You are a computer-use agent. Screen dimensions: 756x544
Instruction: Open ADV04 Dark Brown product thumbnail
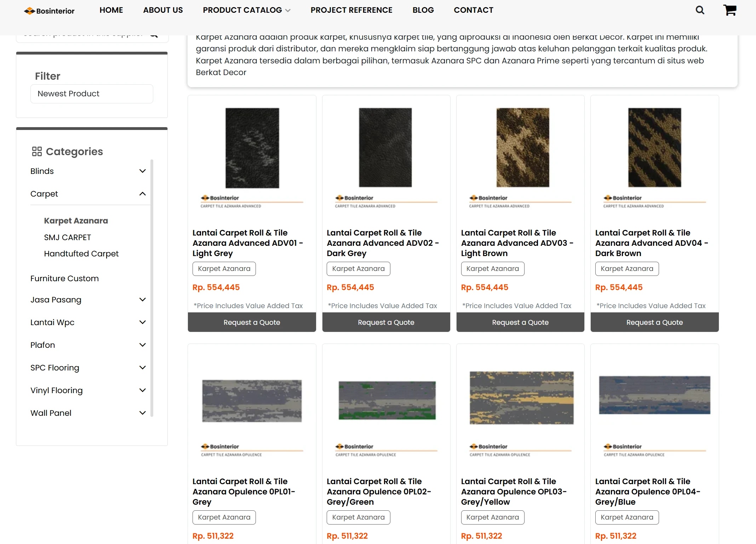[654, 158]
